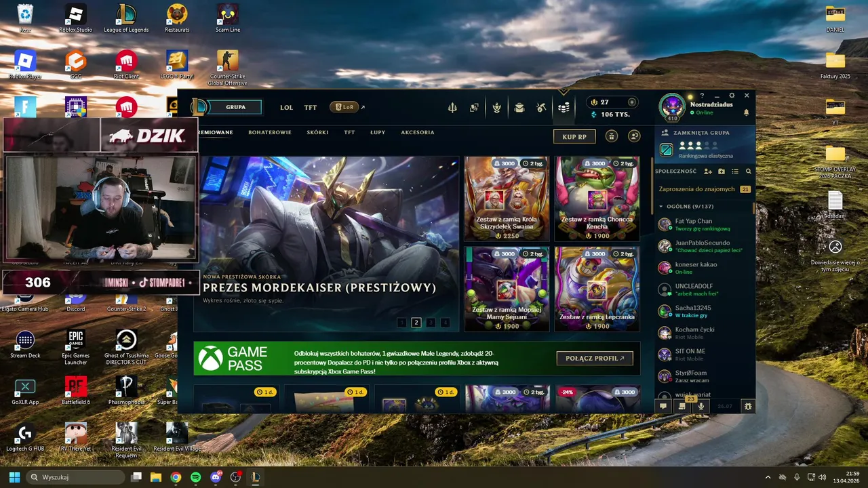The image size is (868, 488).
Task: Open Zestaw z ramką Króla Skrzydełek Swaina
Action: point(507,199)
